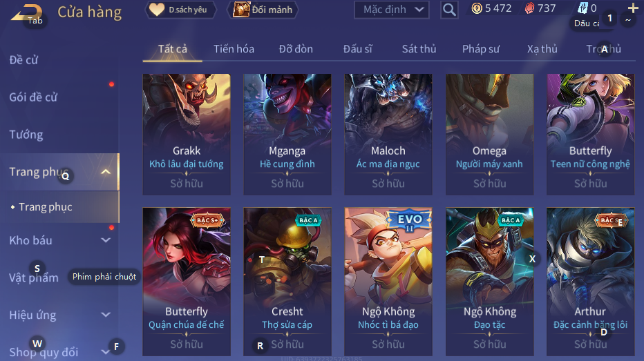Switch to the Tiến hóa tab
The image size is (644, 361).
pos(234,49)
